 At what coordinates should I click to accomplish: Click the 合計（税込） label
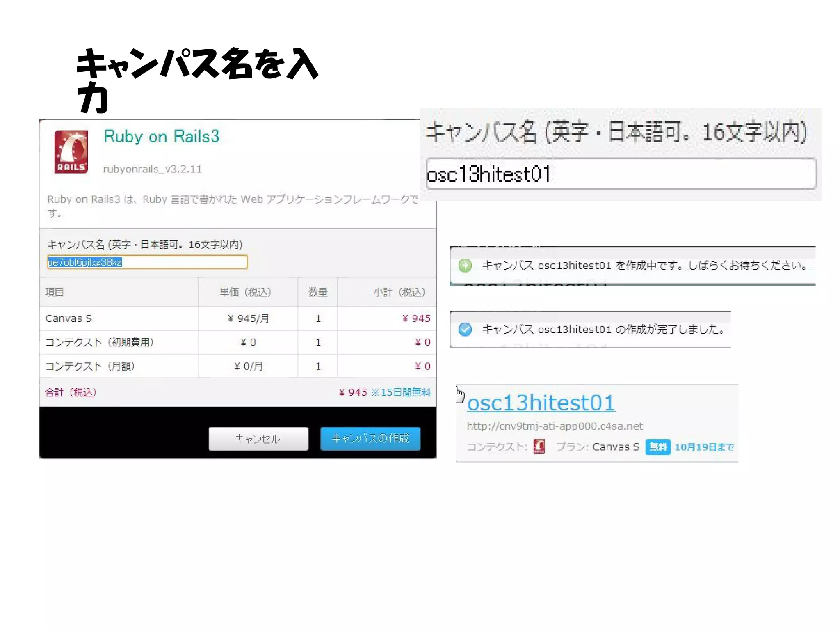[x=71, y=392]
